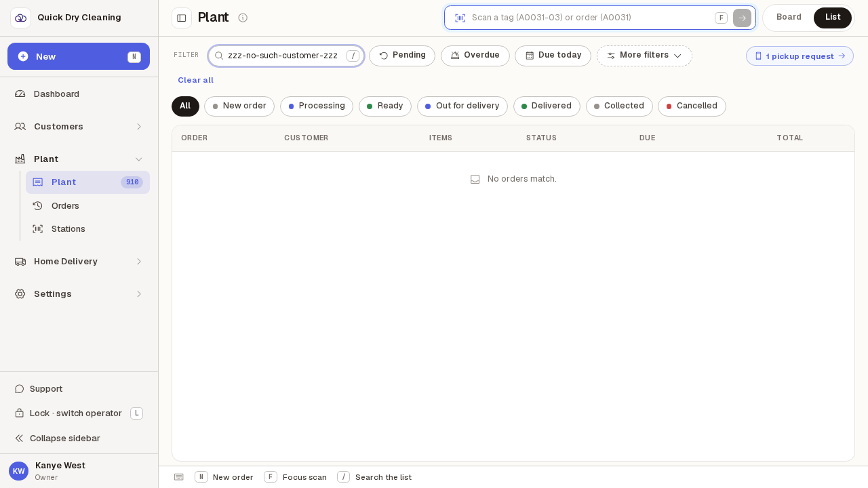Click the KW user avatar
Viewport: 868px width, 488px height.
click(x=18, y=471)
